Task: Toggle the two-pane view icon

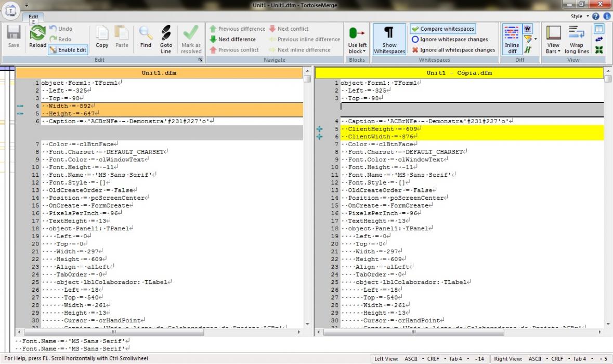Action: 598,29
